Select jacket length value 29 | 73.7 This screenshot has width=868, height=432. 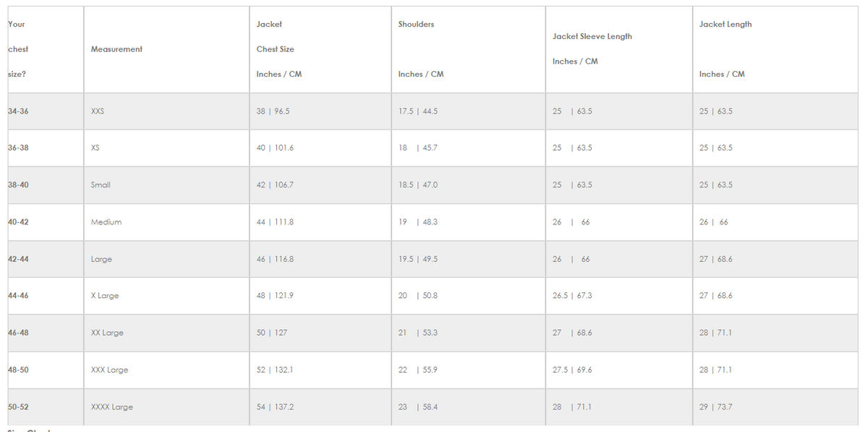coord(715,407)
